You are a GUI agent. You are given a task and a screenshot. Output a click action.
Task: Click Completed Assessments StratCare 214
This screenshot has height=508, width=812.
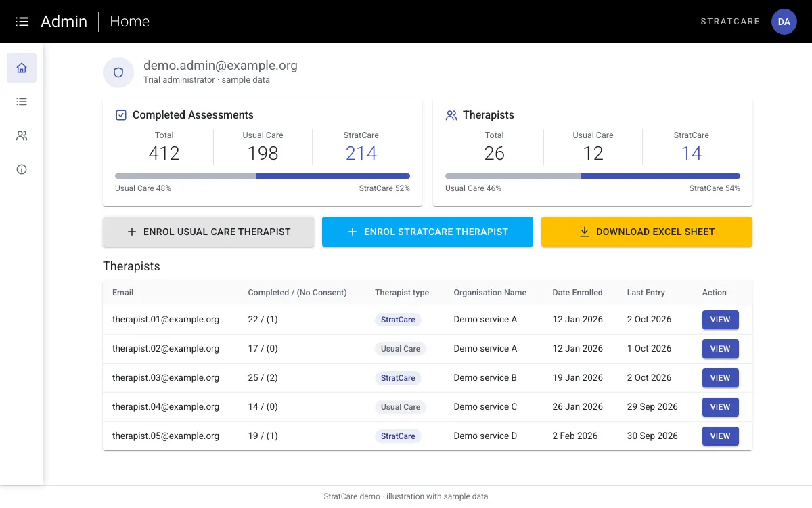tap(361, 154)
